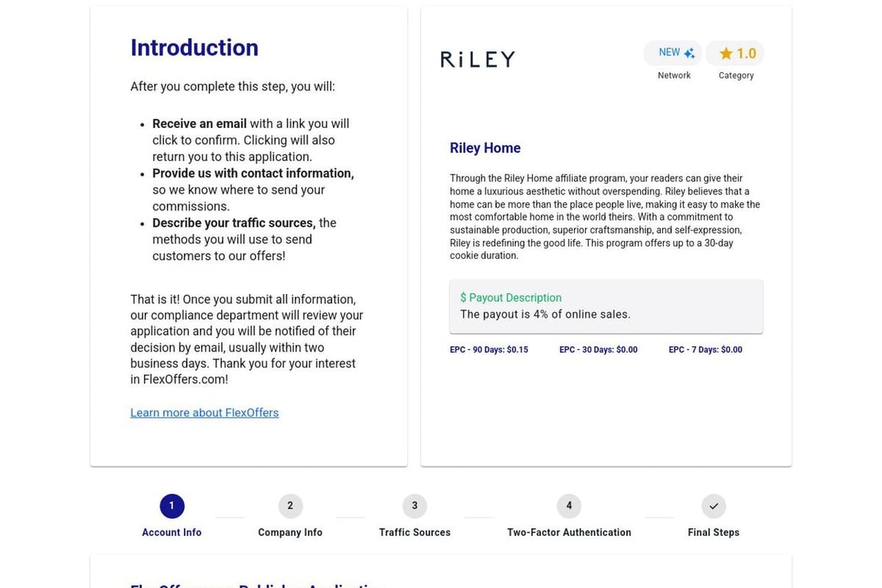882x588 pixels.
Task: Click the Riley Home heading
Action: point(485,148)
